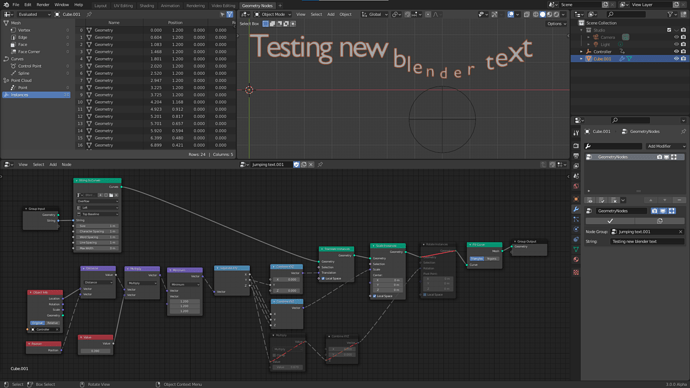Toggle Studio collection exclude checkbox

pos(669,30)
